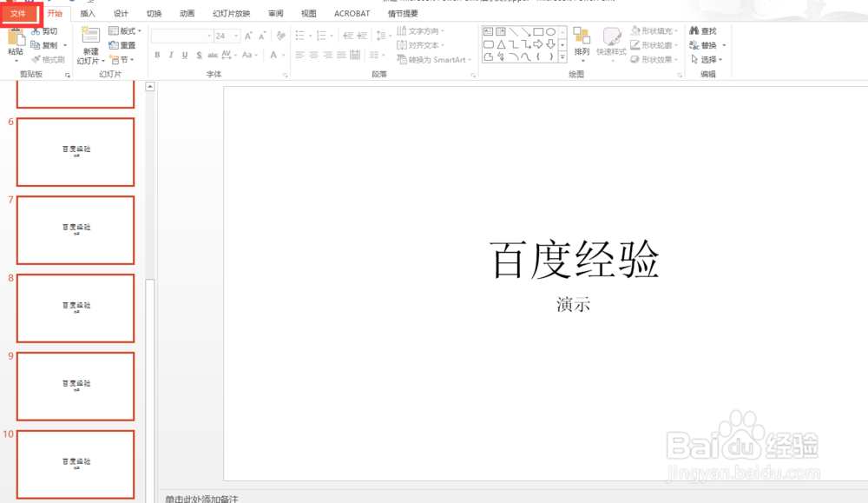Viewport: 868px width, 503px height.
Task: Increase font size with larger A icon
Action: click(x=248, y=36)
